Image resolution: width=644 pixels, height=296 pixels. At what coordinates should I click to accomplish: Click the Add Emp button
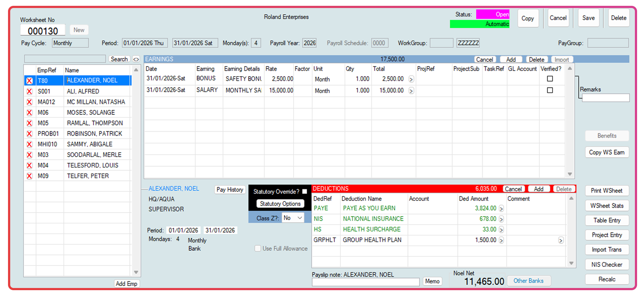126,284
